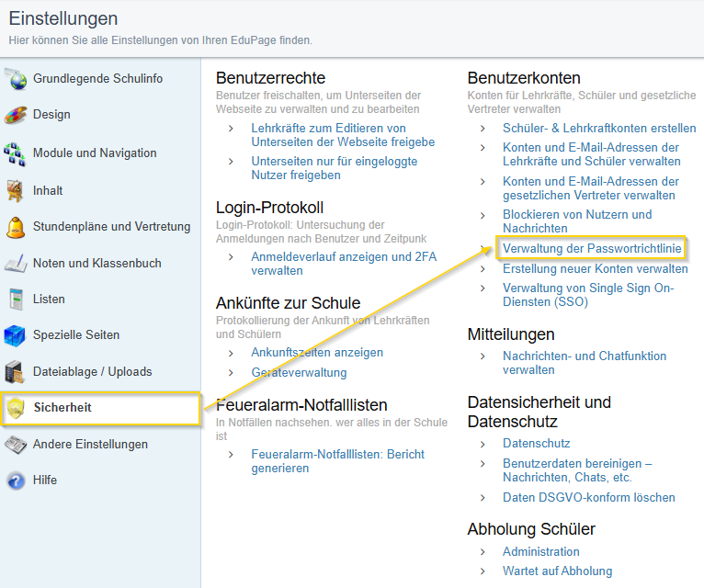Screen dimensions: 704x588
Task: Click the Module und Navigation blocks icon
Action: click(15, 154)
